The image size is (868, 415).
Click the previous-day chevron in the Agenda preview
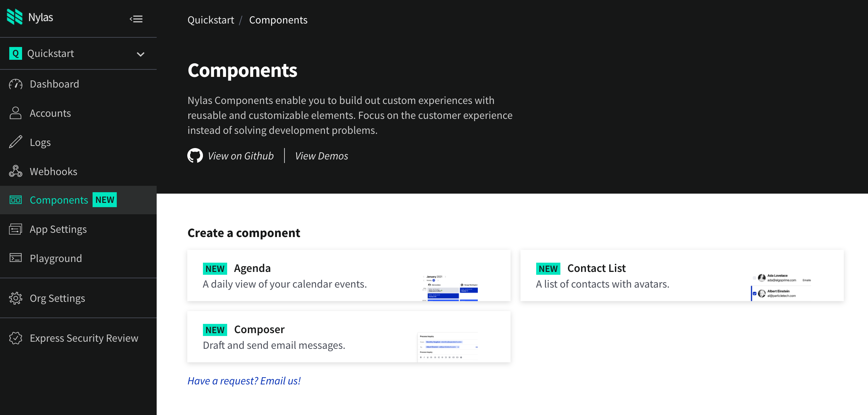pos(424,280)
